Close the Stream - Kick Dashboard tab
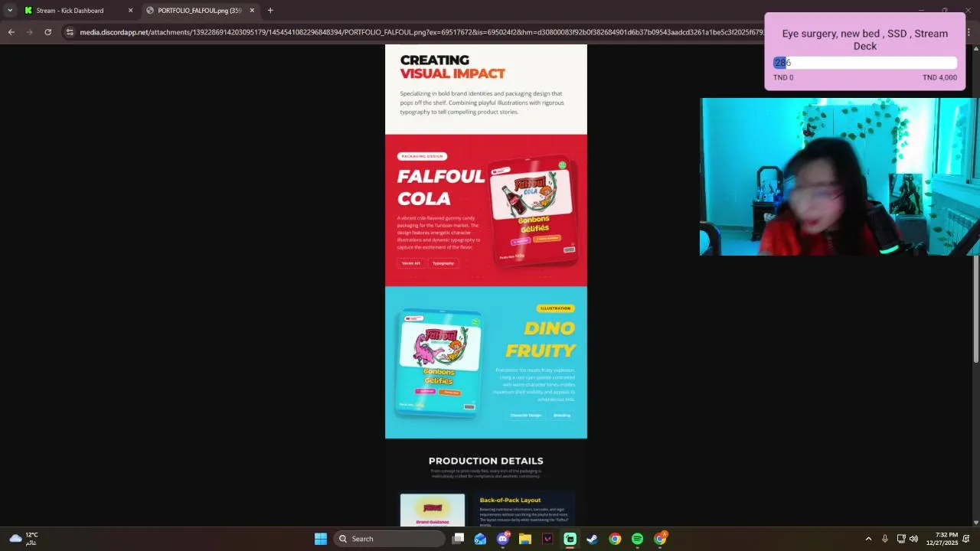This screenshot has height=551, width=980. 130,11
